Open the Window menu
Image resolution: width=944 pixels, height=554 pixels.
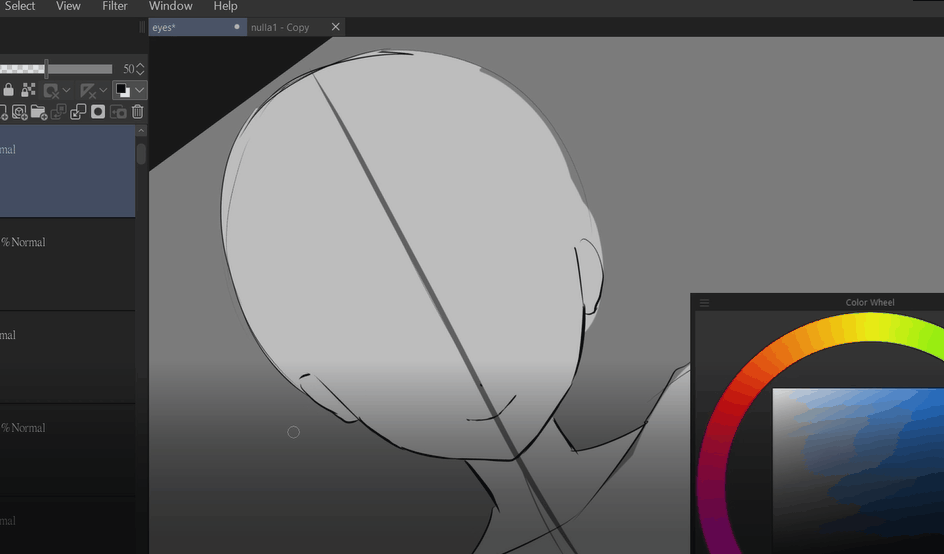point(170,6)
